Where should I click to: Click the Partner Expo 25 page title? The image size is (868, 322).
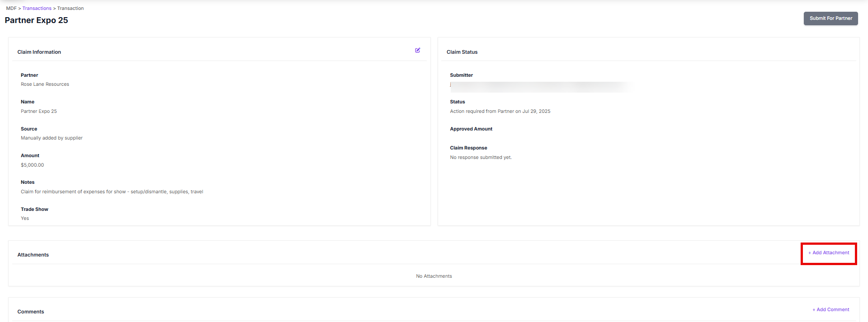pos(36,20)
